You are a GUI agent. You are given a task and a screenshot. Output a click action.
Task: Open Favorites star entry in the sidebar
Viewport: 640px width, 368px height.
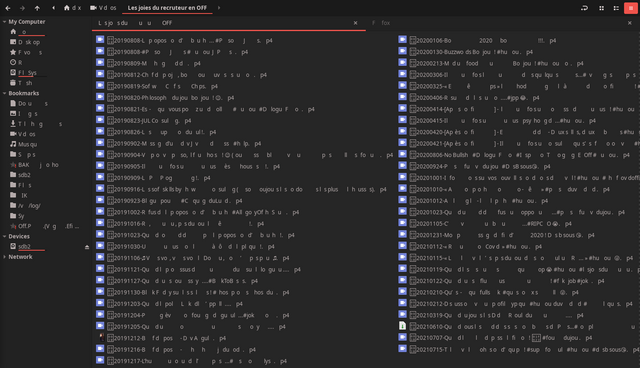tap(27, 52)
